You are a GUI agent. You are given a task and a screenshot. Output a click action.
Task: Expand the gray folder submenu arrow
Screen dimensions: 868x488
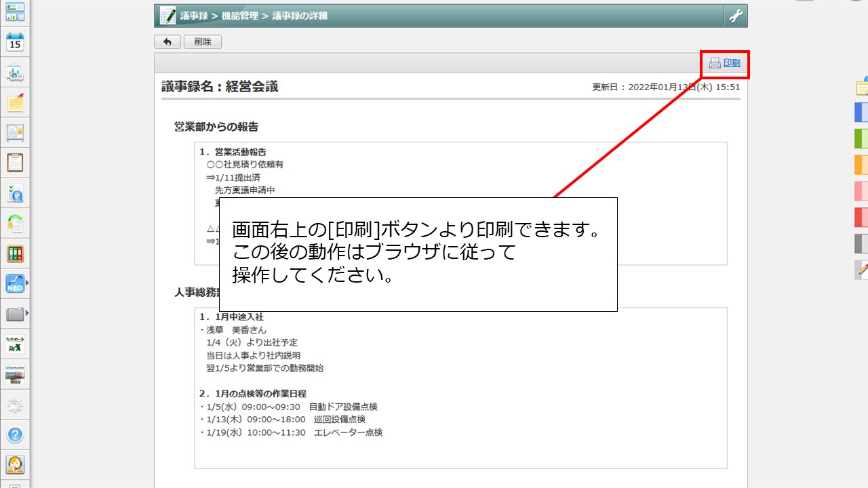27,312
